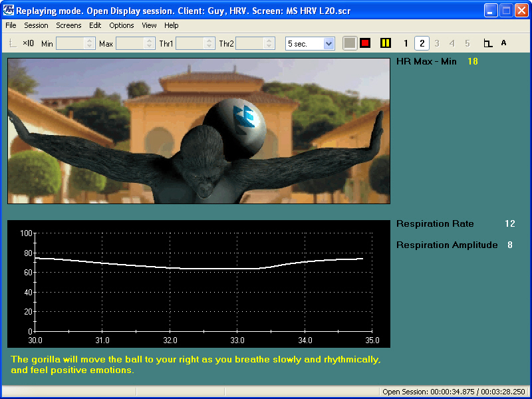Open the Options menu

tap(121, 25)
